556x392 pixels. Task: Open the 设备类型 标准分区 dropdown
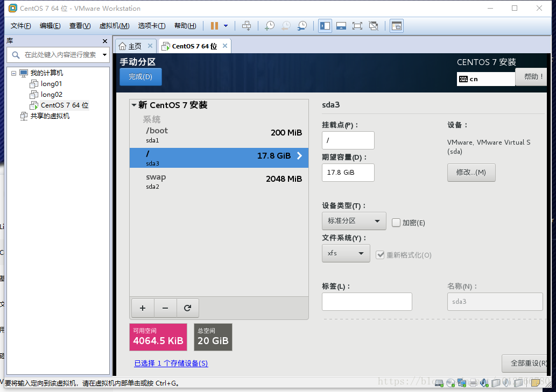click(354, 221)
